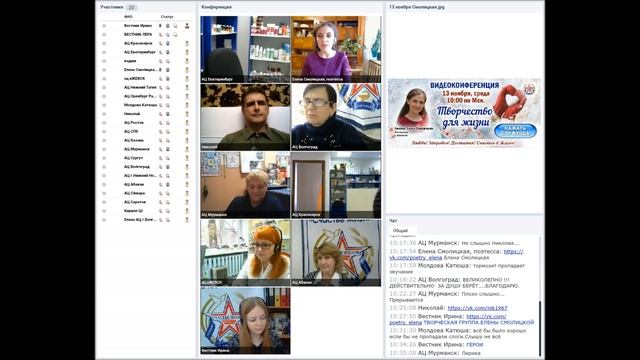Viewport: 640px width, 360px height.
Task: Click microphone icon in Николай row
Action: click(160, 114)
